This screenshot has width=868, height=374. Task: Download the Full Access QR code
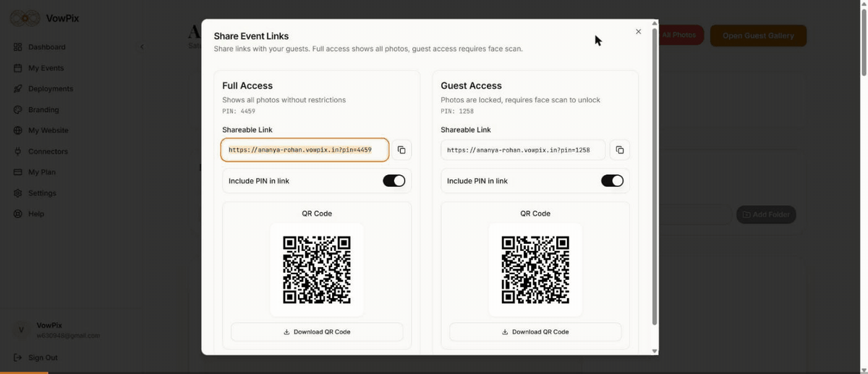(317, 332)
